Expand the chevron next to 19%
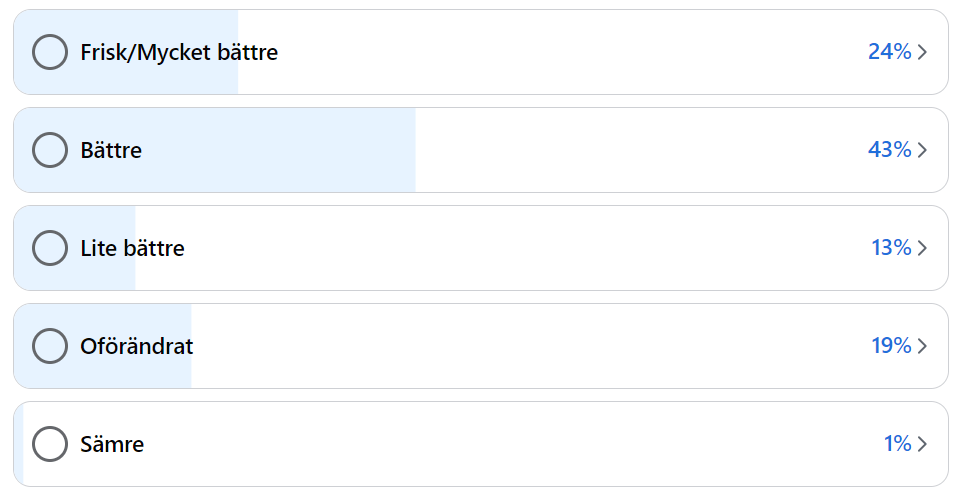The image size is (953, 497). 922,346
